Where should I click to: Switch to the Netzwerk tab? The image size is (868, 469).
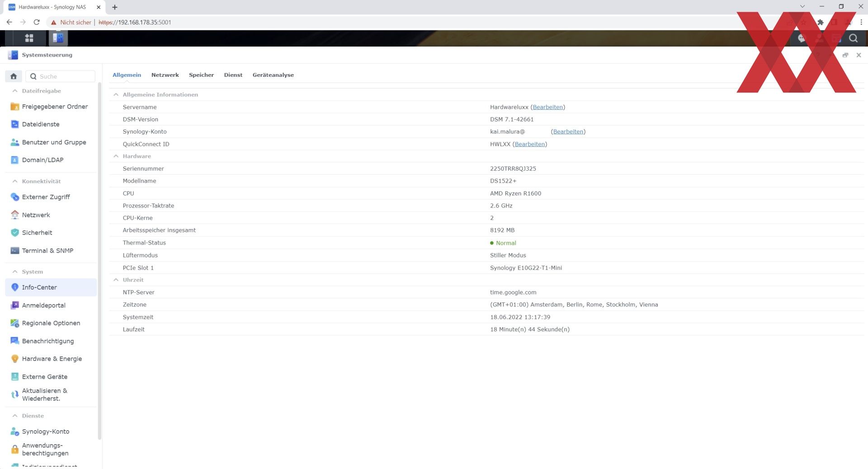coord(165,75)
